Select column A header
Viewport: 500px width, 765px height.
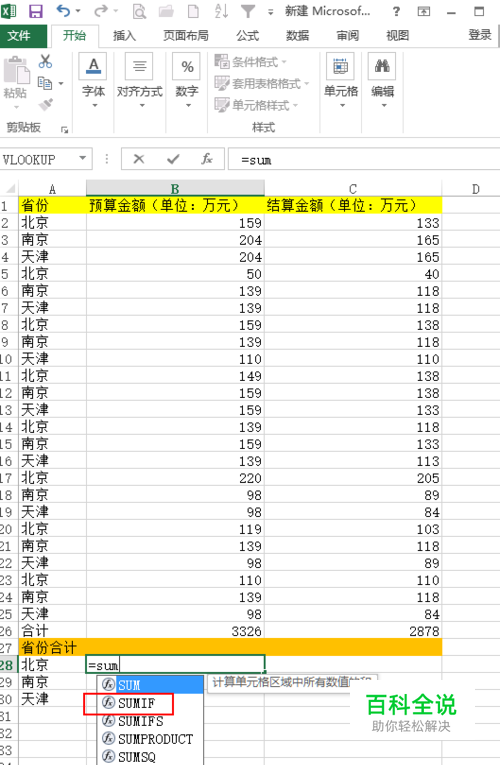(x=52, y=189)
